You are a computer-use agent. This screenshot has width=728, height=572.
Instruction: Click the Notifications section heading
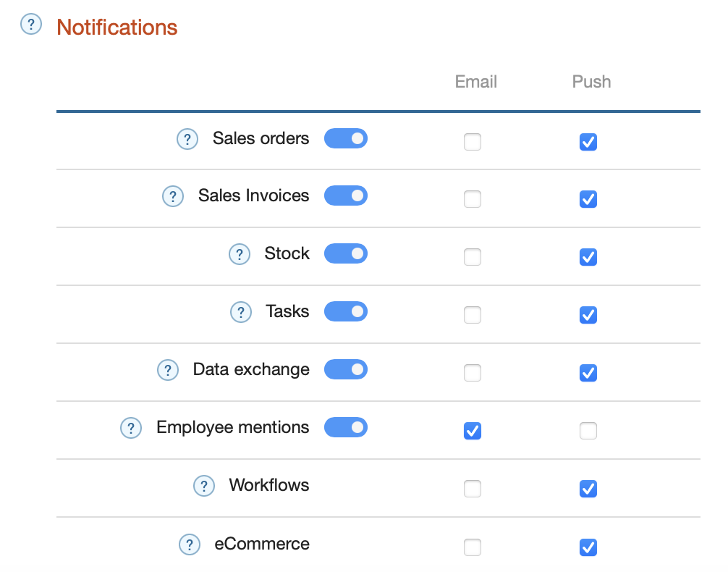coord(117,27)
